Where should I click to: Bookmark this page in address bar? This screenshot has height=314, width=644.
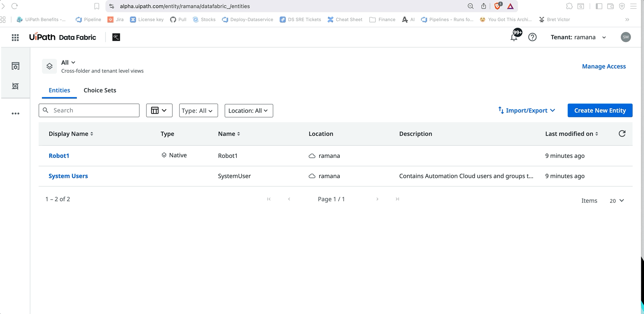coord(97,6)
